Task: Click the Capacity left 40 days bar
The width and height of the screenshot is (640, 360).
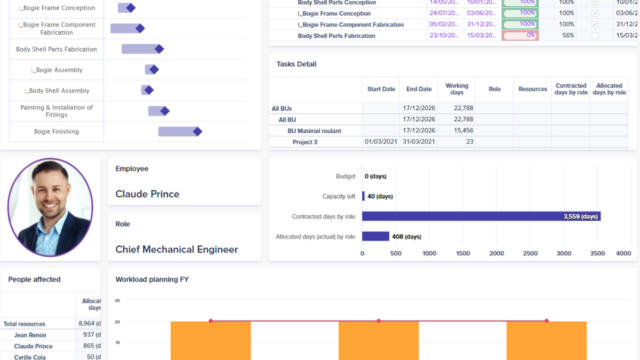Action: 363,196
